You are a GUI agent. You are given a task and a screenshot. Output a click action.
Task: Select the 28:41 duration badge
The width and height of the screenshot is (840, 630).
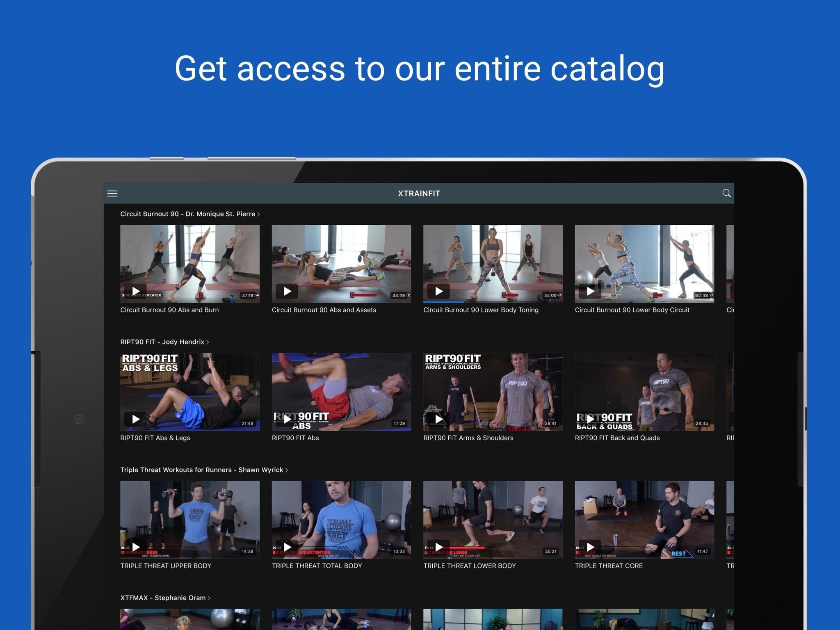pos(550,423)
